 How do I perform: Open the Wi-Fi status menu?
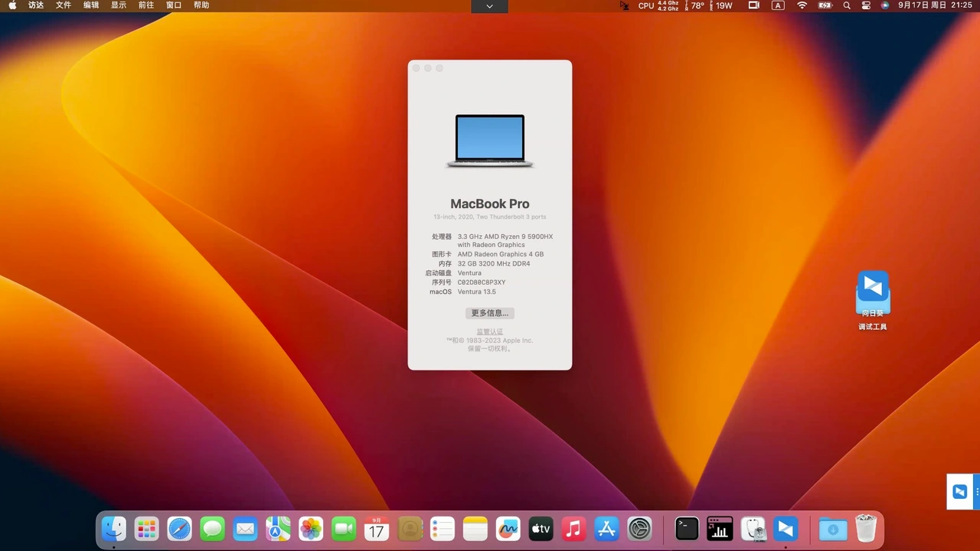click(x=802, y=5)
